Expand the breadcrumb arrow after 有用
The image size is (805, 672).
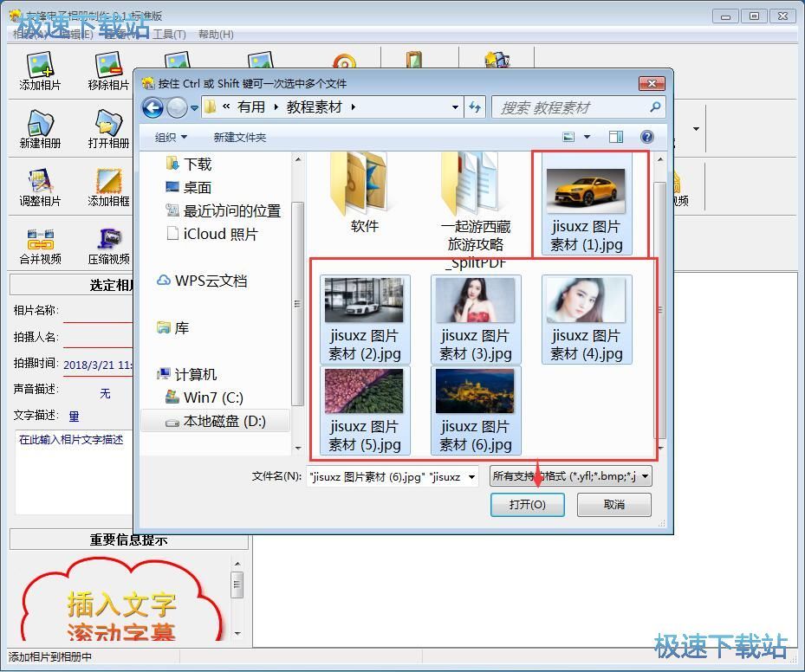point(276,107)
